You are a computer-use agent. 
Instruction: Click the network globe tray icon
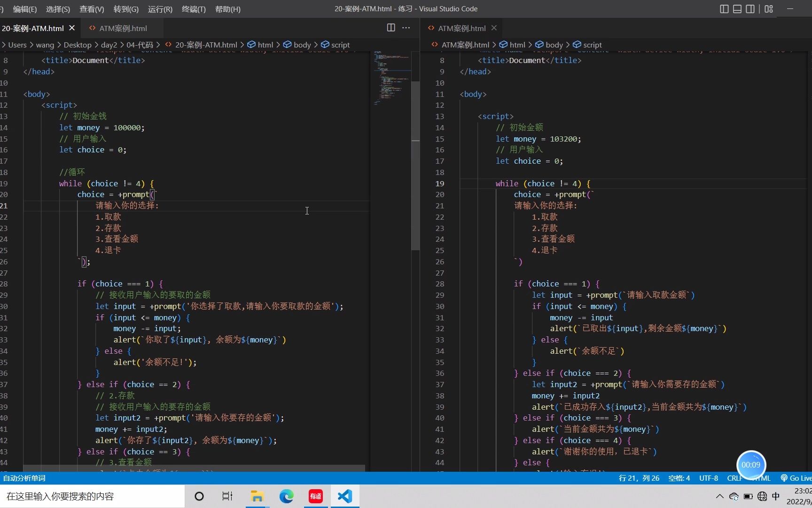coord(762,496)
